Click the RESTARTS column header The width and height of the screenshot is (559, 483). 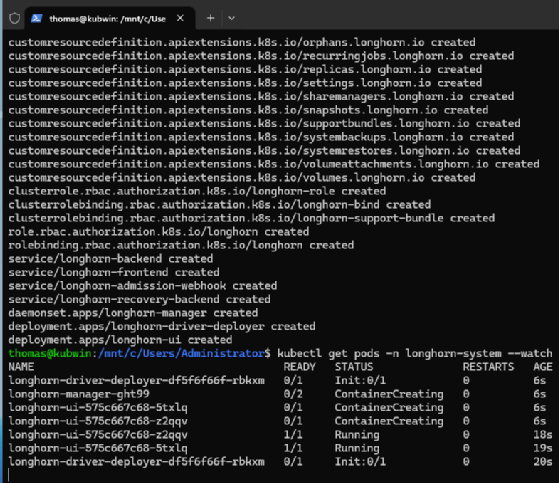[x=488, y=367]
